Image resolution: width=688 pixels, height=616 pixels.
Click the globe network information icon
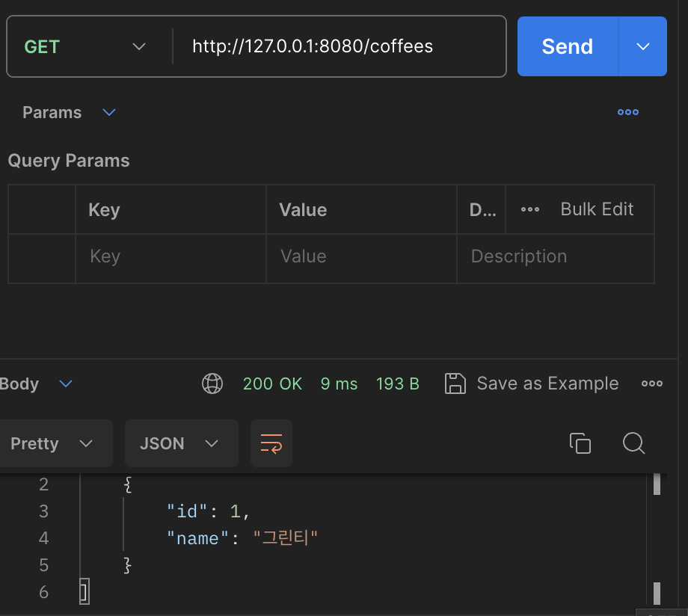click(212, 384)
